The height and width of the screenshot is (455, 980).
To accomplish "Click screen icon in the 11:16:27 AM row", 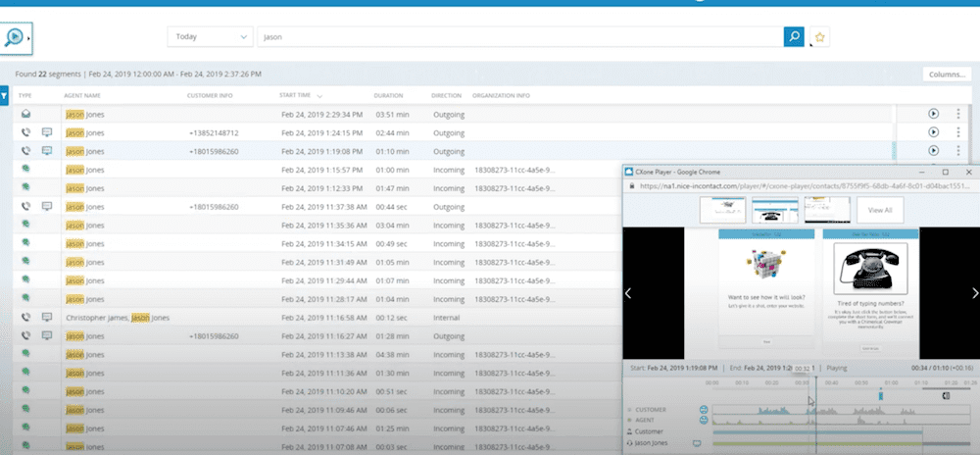I will (47, 335).
